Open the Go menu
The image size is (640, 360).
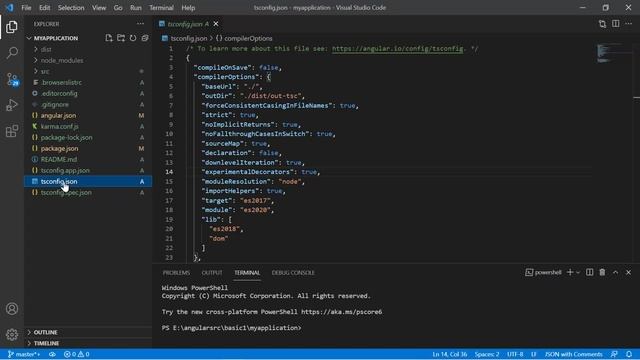click(118, 7)
